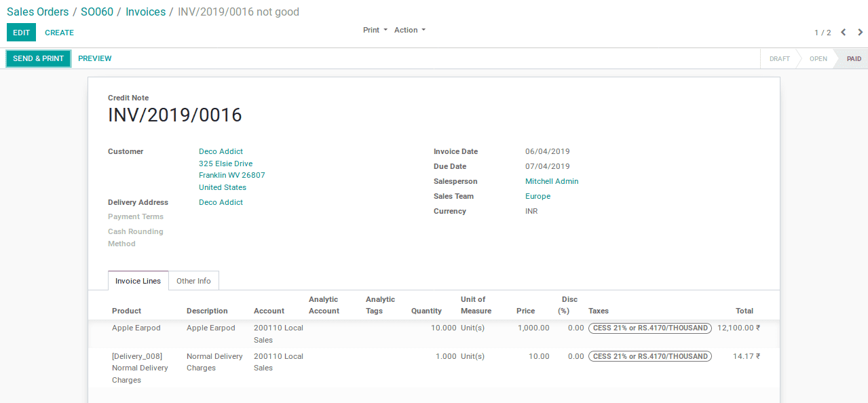This screenshot has width=868, height=403.
Task: Sort by Taxes column header
Action: 599,311
